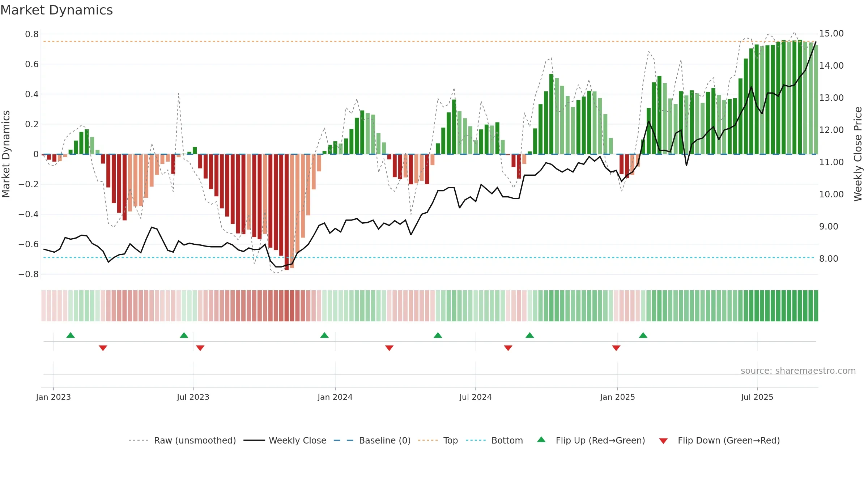868x488 pixels.
Task: Click the green triangle icon in the legend
Action: coord(541,440)
